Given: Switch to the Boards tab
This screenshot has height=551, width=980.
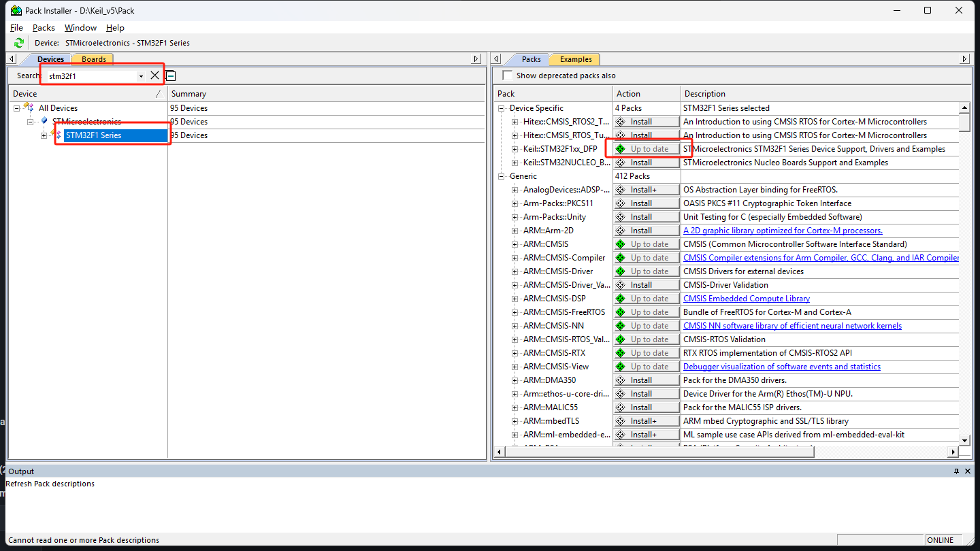Looking at the screenshot, I should pos(93,59).
